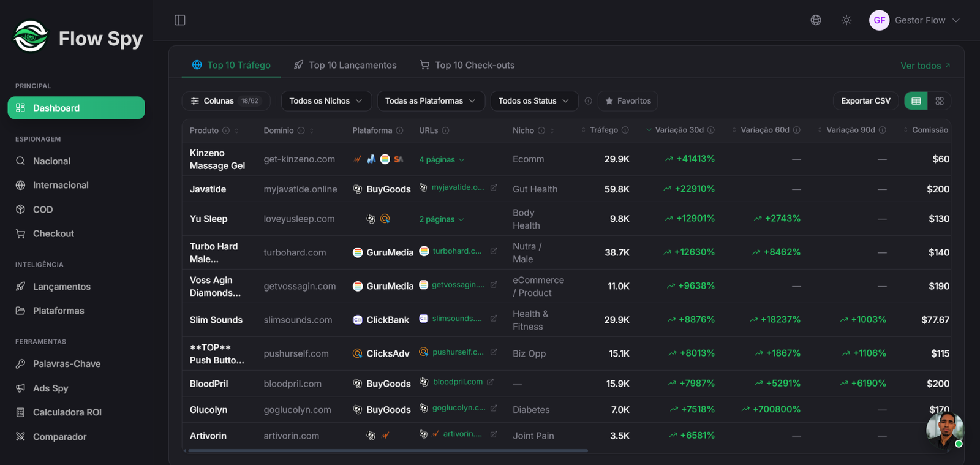This screenshot has height=465, width=980.
Task: Click the table's horizontal scrollbar
Action: point(388,451)
